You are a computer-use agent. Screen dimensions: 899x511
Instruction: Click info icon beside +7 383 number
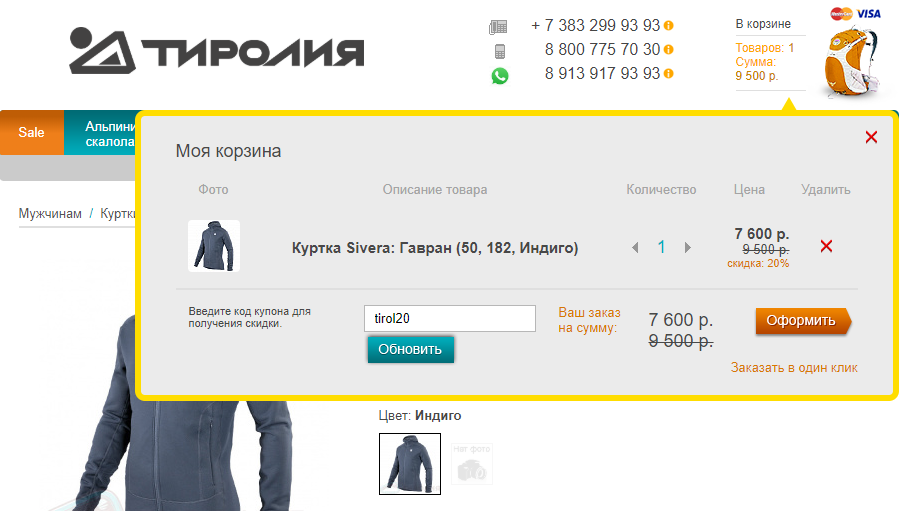point(669,26)
